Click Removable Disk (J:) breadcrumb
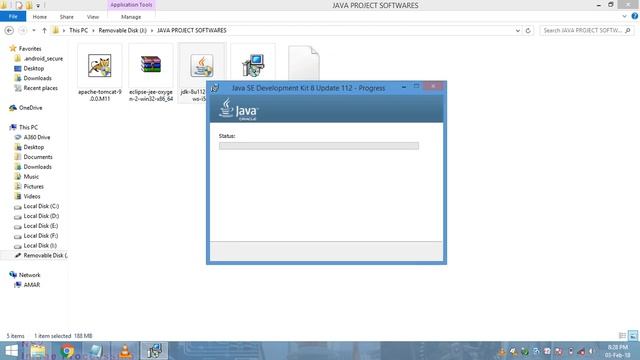 [122, 30]
